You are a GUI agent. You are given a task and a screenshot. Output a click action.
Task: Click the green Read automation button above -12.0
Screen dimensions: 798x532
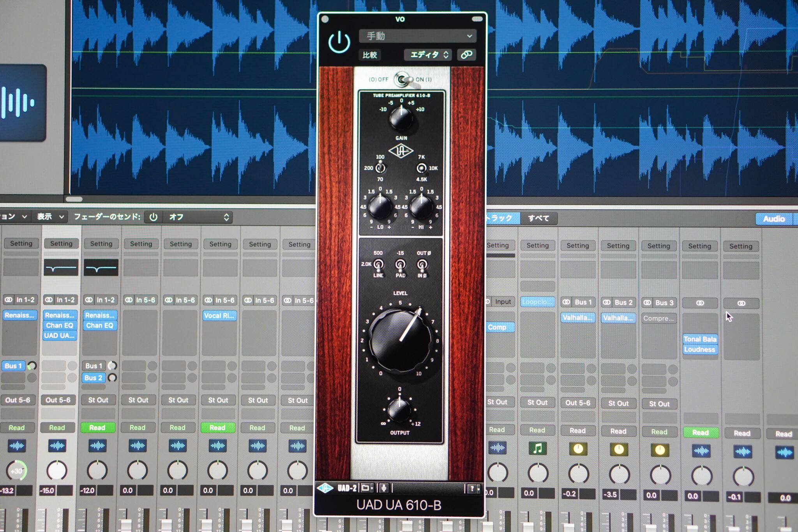pyautogui.click(x=97, y=428)
